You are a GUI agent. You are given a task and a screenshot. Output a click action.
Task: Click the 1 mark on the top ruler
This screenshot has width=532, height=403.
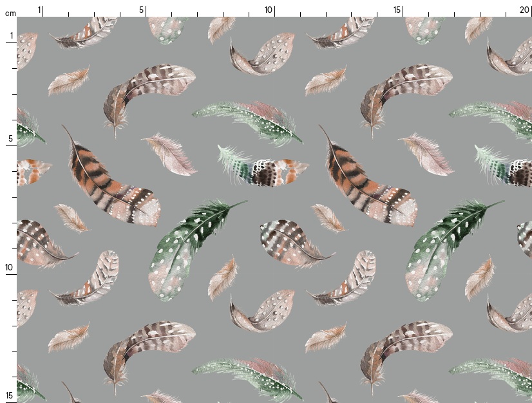pyautogui.click(x=39, y=10)
